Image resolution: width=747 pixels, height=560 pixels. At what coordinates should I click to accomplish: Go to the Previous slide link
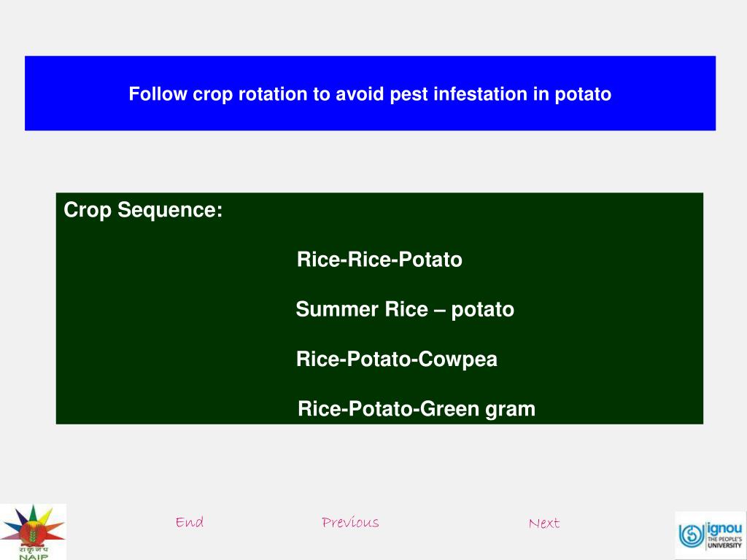(350, 522)
